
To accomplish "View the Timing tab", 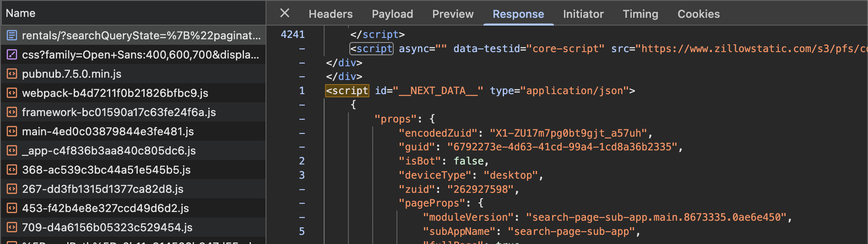I will [640, 14].
